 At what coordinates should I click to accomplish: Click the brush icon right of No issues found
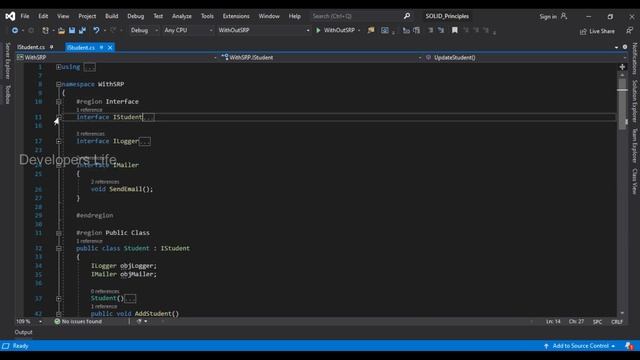[139, 321]
